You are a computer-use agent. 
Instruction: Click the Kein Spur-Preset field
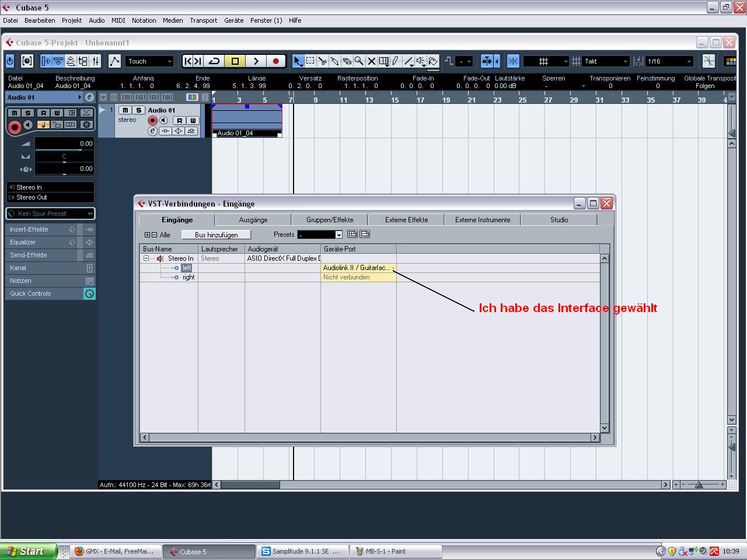click(x=50, y=213)
